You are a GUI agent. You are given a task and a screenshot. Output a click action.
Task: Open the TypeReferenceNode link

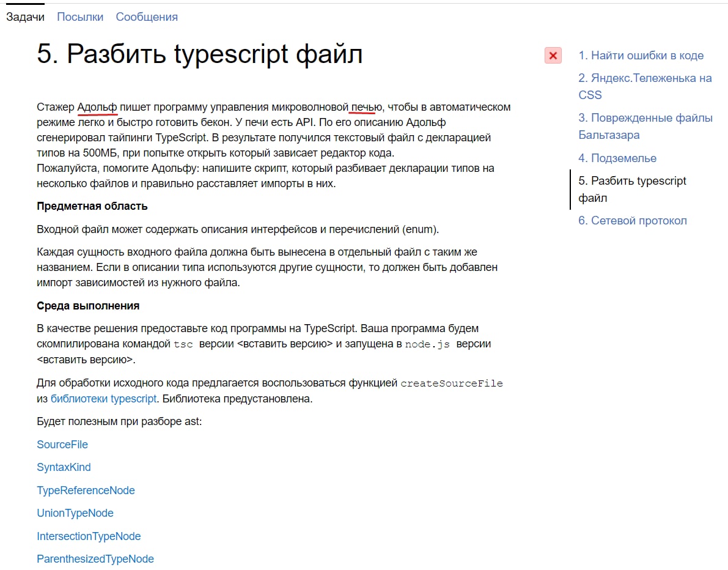[x=86, y=490]
